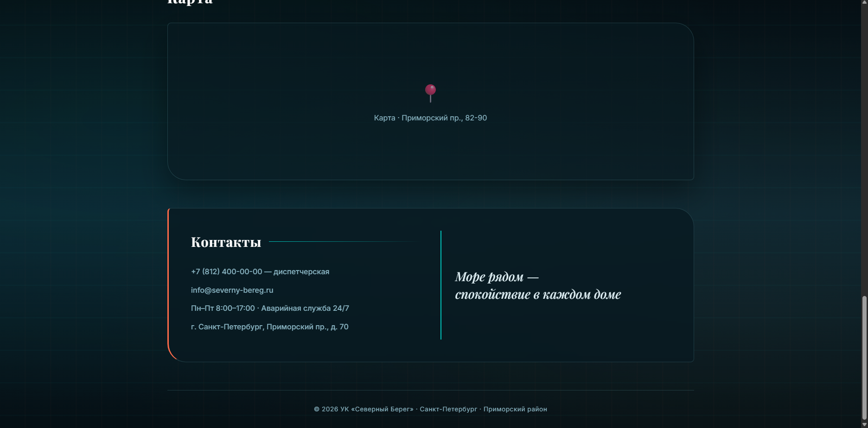Click the Контакты heading
868x428 pixels.
point(226,242)
